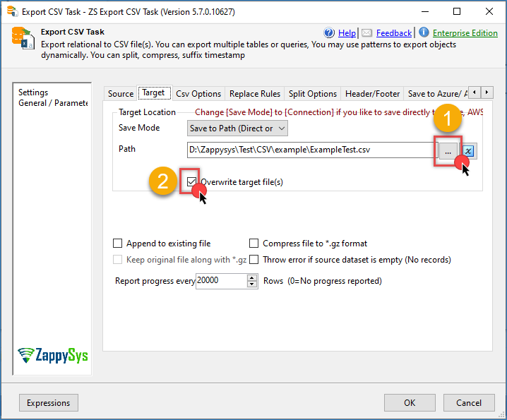
Task: Browse for path with the ... button
Action: [448, 150]
